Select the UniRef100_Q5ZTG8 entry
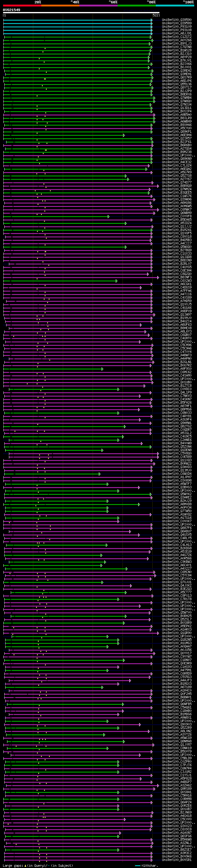 [x=177, y=176]
